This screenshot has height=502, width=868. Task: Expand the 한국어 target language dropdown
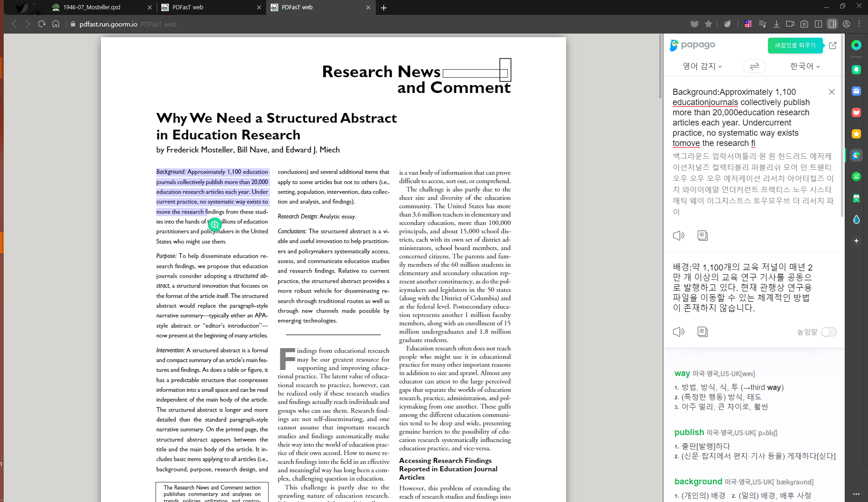pos(805,66)
